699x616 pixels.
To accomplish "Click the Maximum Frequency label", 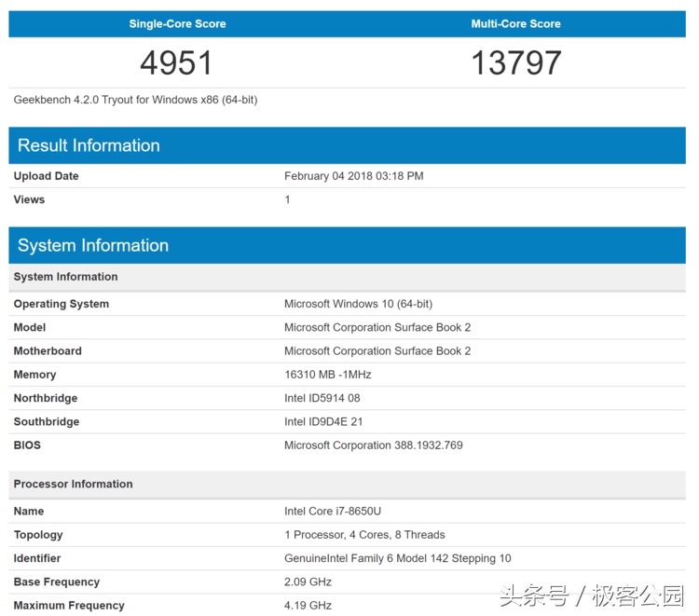I will (69, 606).
